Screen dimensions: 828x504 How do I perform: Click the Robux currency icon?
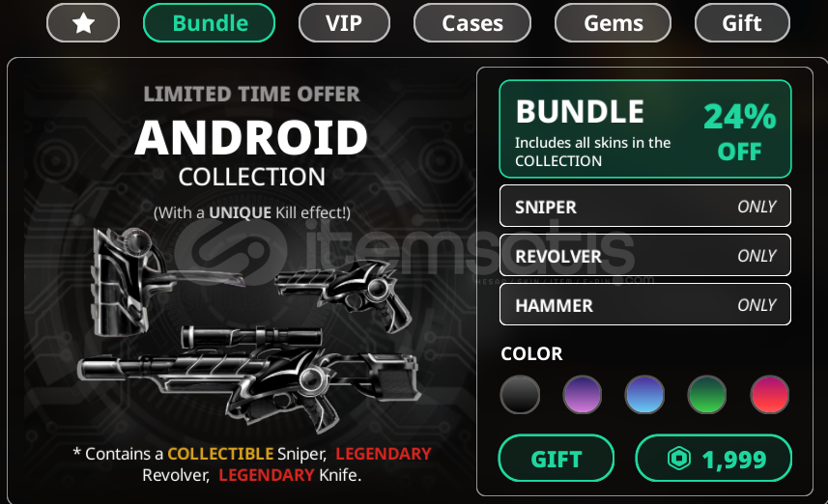[x=679, y=458]
